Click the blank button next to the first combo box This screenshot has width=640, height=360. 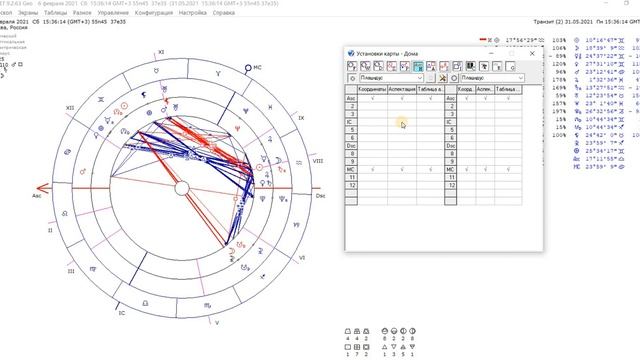[x=430, y=78]
